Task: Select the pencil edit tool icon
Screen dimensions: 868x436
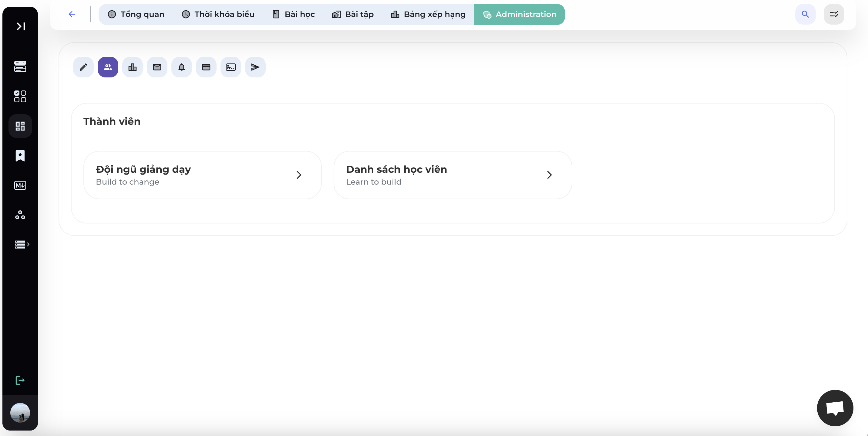Action: (83, 67)
